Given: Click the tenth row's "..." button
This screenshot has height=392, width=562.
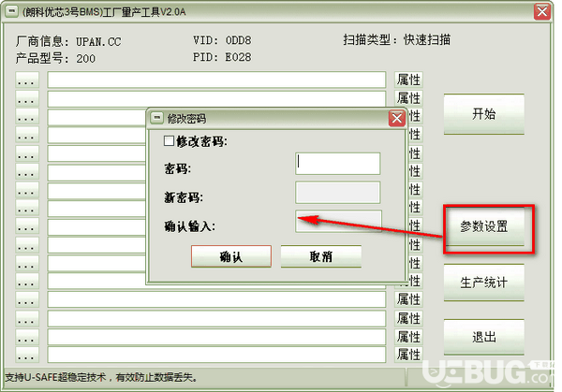Looking at the screenshot, I should pos(27,245).
